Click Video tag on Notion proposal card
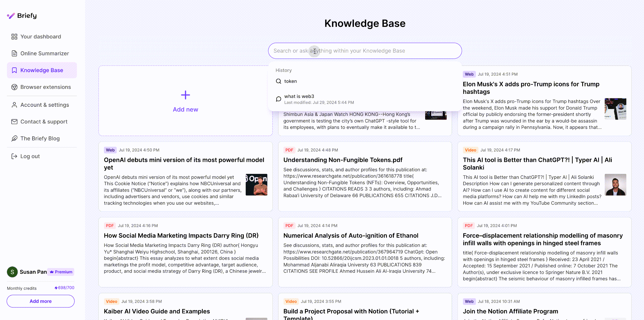This screenshot has height=320, width=644. (291, 302)
